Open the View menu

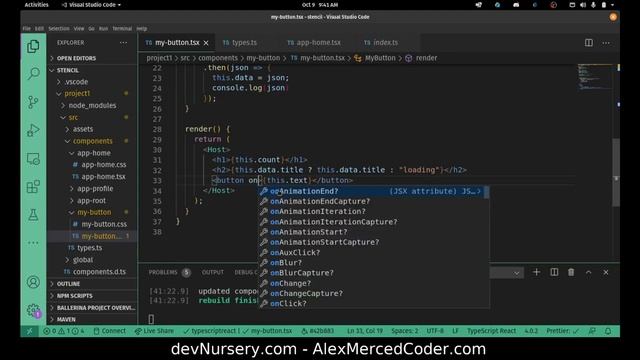click(x=79, y=29)
